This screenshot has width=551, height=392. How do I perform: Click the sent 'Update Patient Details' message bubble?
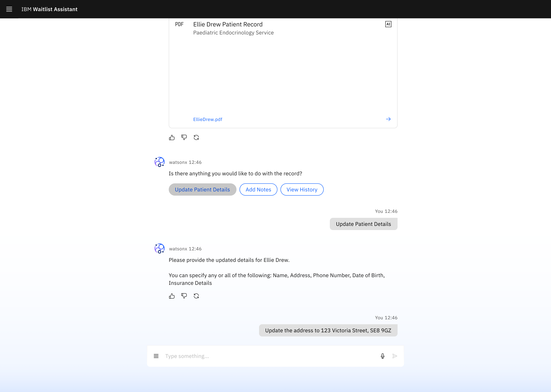click(364, 224)
